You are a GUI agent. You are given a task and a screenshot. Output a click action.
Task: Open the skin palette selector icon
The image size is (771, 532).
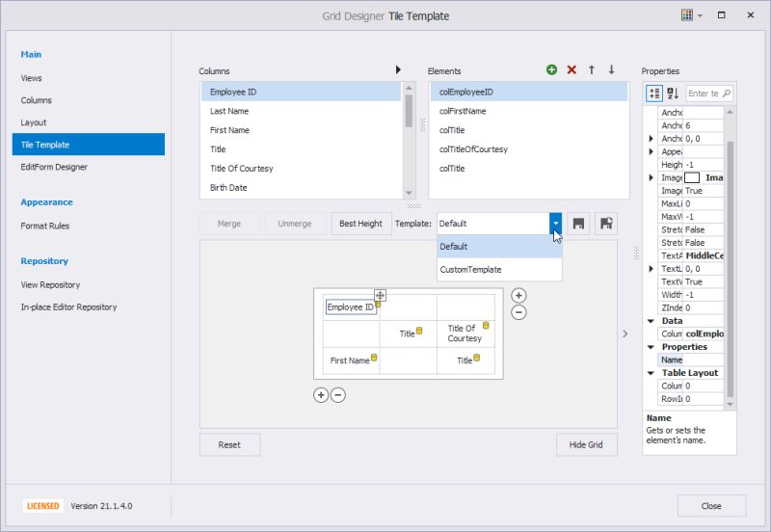tap(687, 15)
